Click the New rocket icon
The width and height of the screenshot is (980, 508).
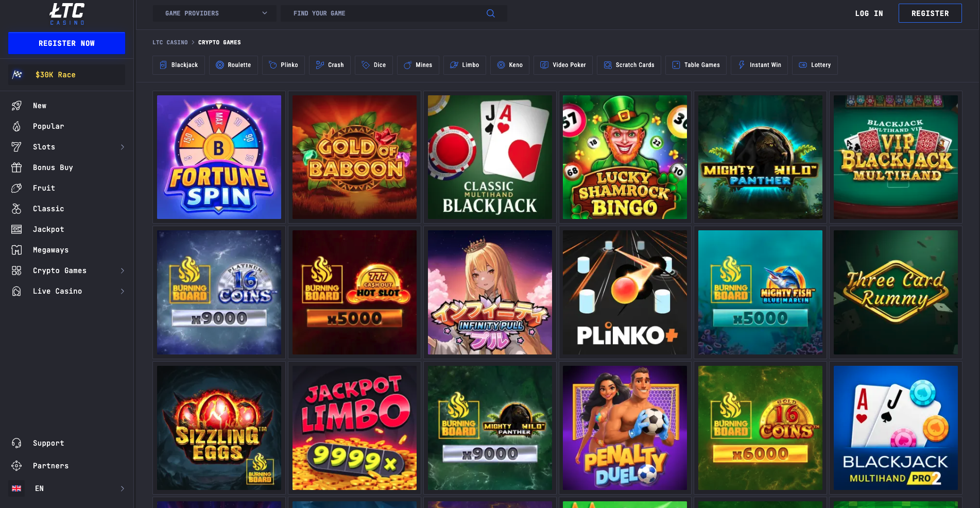pos(16,106)
